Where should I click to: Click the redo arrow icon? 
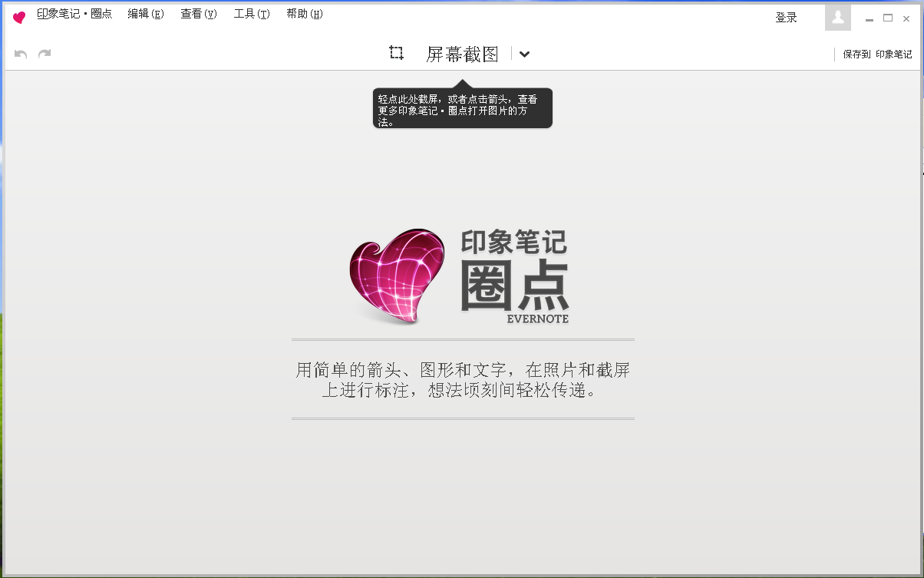(45, 54)
